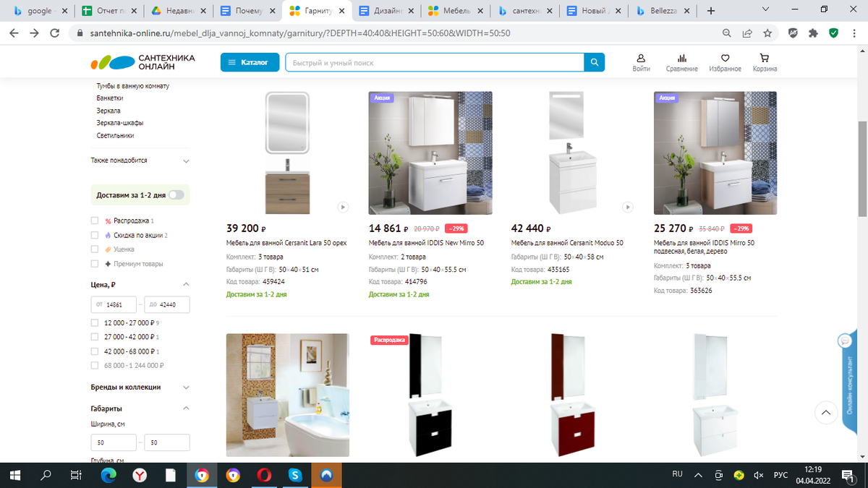Toggle the Доставим за 1-2 дня switch

click(x=176, y=195)
